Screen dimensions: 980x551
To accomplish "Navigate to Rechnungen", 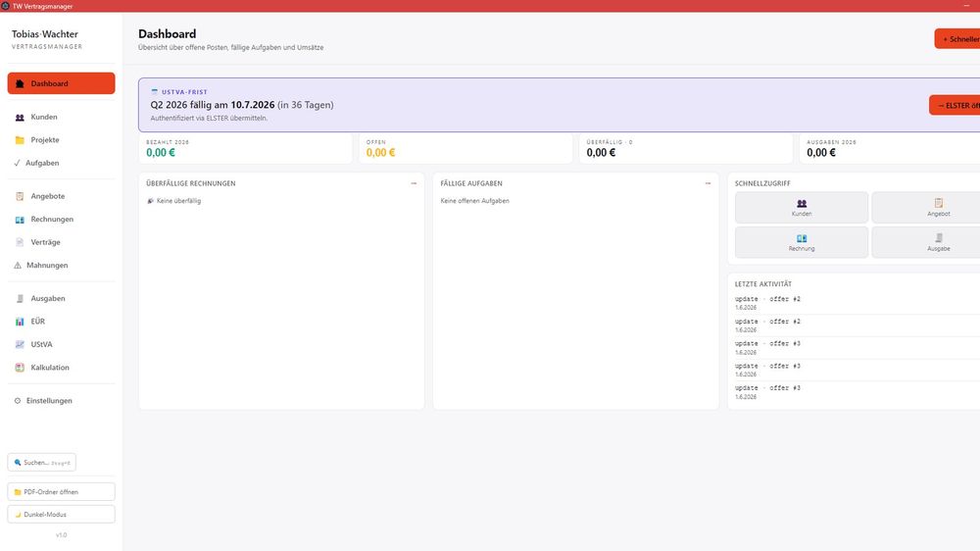I will tap(61, 220).
